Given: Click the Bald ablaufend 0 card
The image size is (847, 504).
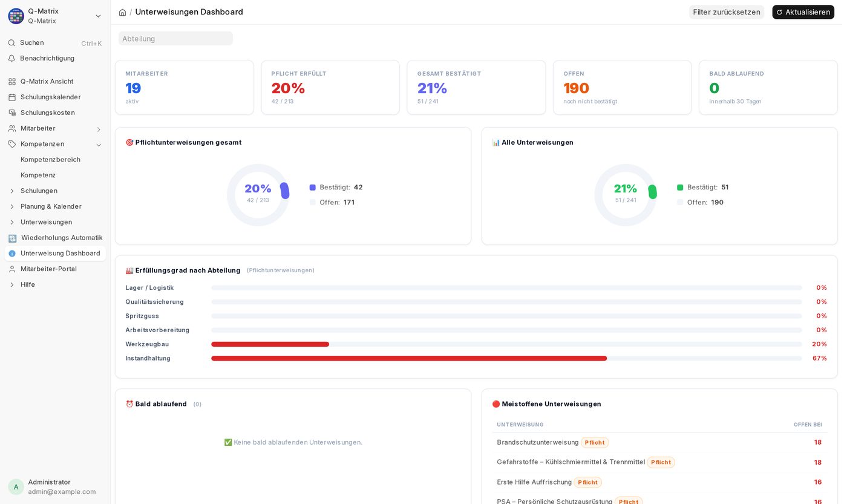Looking at the screenshot, I should click(x=768, y=87).
